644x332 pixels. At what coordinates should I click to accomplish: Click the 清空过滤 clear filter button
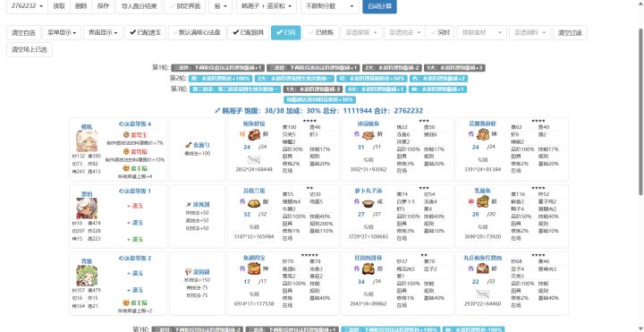point(570,32)
